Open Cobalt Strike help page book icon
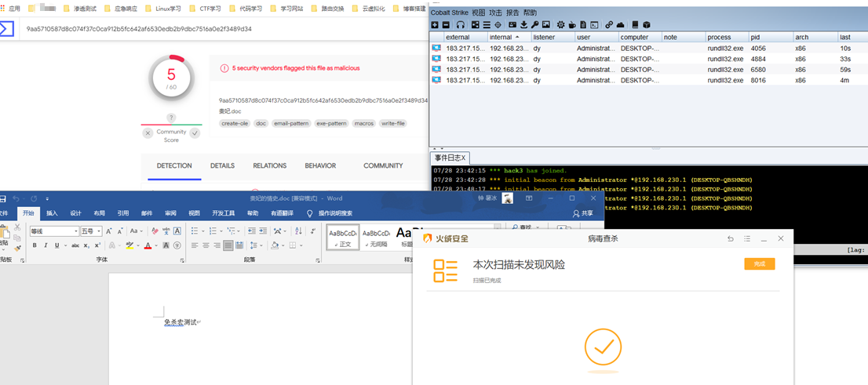 [635, 25]
